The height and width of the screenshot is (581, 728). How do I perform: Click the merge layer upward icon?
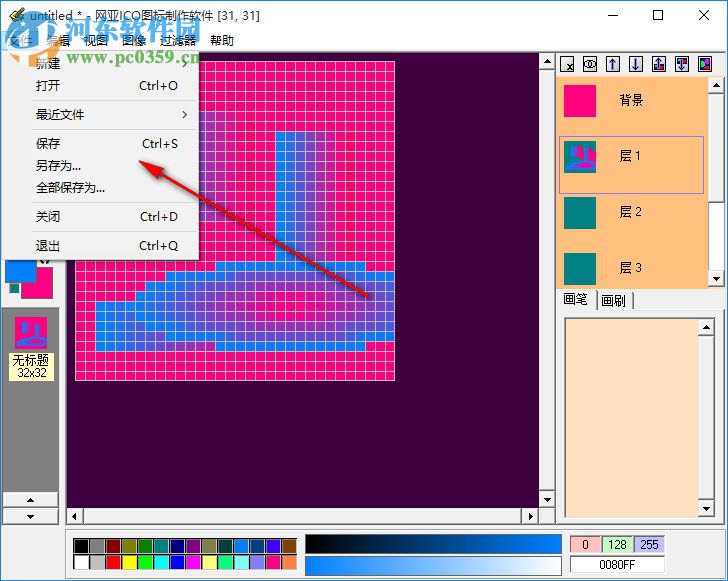tap(659, 64)
